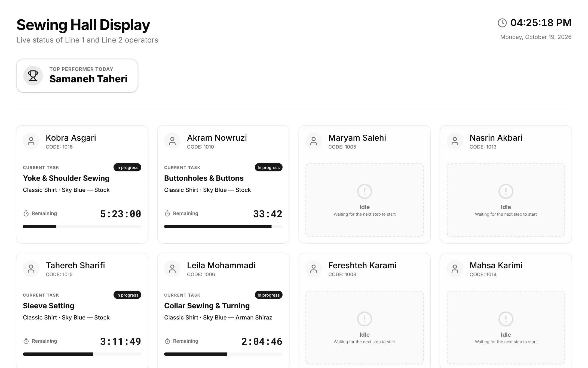Click Mahsa Karimi's avatar icon

(455, 269)
